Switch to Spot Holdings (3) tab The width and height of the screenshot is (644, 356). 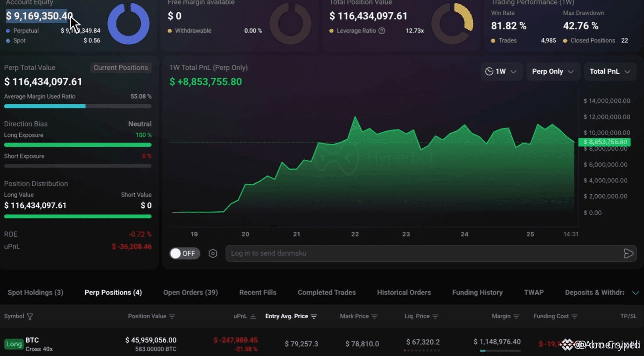36,292
